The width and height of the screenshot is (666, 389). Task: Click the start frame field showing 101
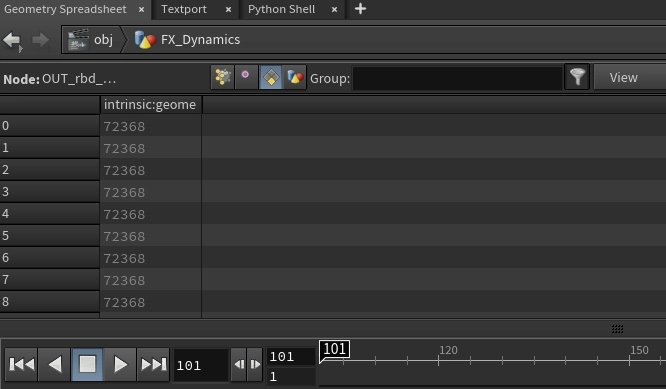[291, 357]
